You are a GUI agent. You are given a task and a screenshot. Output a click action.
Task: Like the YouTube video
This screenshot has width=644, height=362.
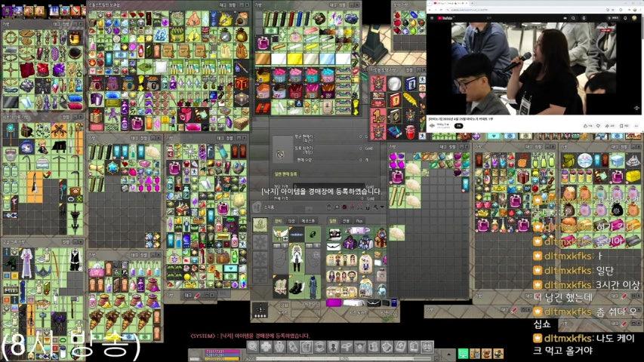point(587,126)
